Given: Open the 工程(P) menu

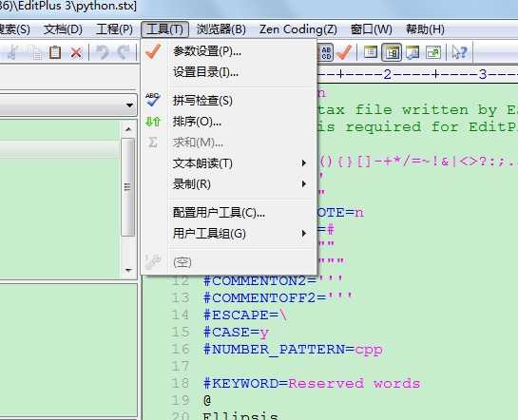Looking at the screenshot, I should pos(114,29).
